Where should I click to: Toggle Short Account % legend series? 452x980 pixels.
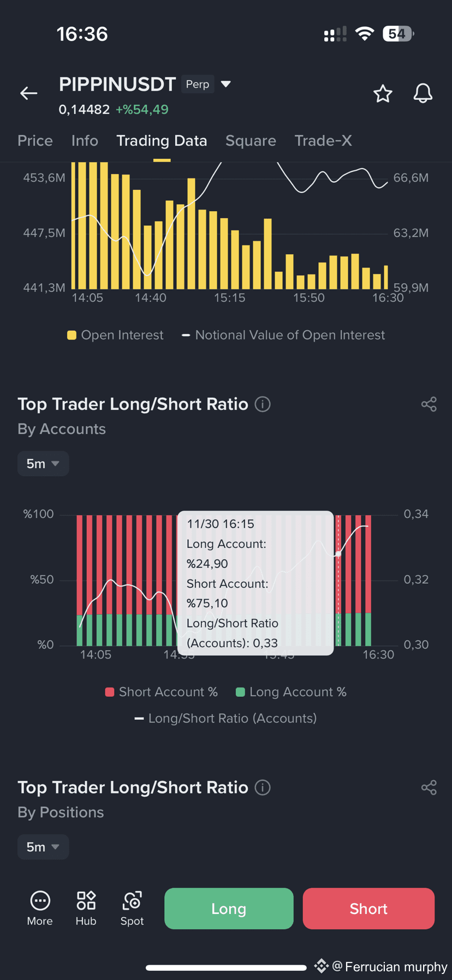(162, 692)
